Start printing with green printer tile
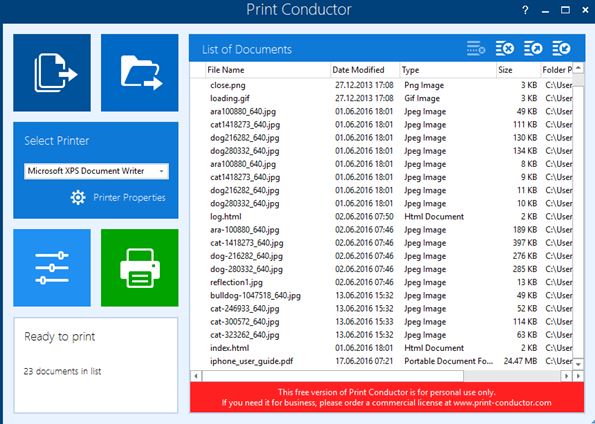 (x=140, y=268)
